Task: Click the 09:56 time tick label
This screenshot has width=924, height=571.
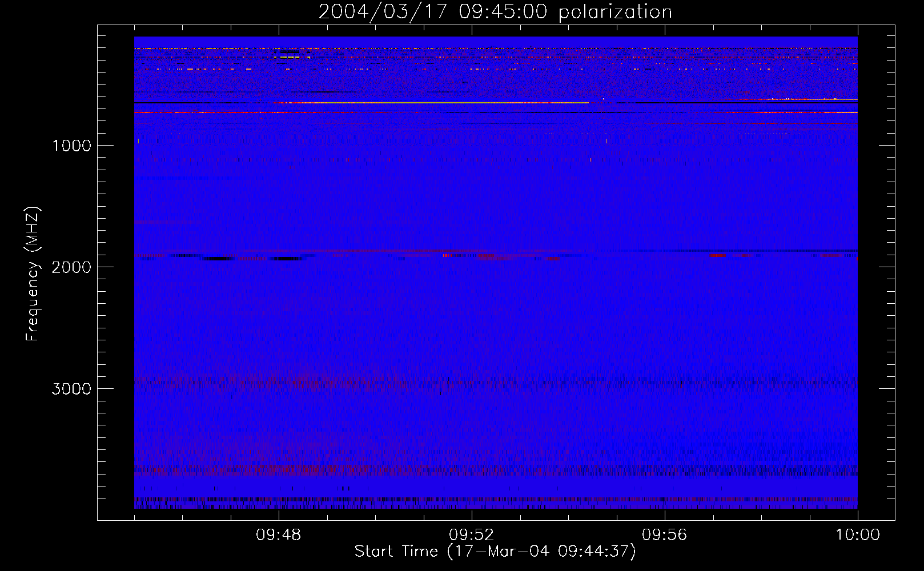Action: (x=665, y=535)
